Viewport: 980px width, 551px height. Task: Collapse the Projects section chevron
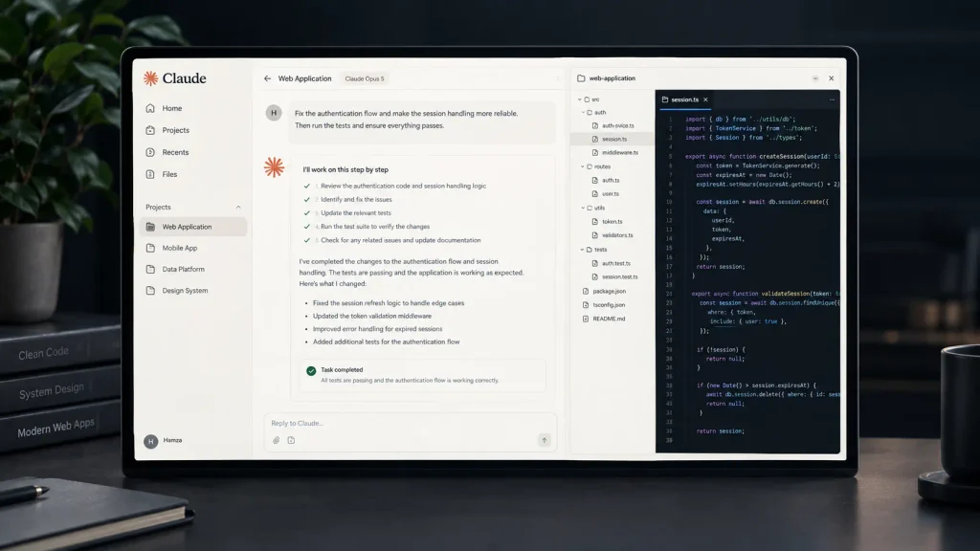(238, 208)
